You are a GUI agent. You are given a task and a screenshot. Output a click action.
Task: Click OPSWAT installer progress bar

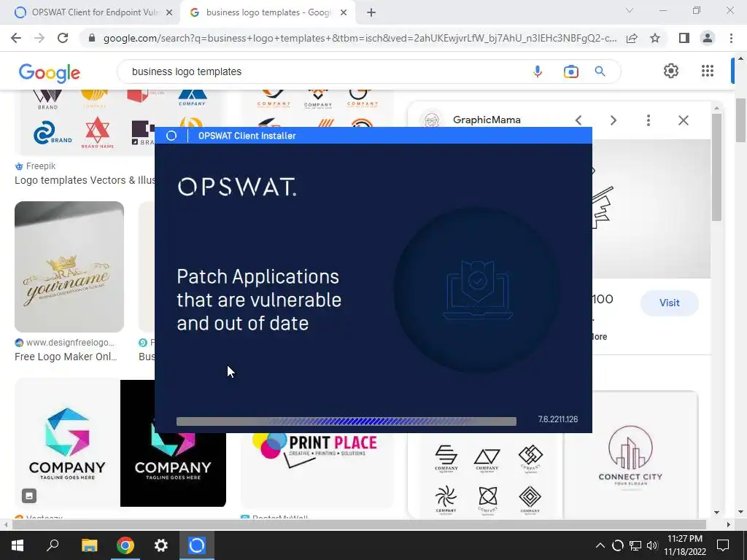pyautogui.click(x=347, y=421)
